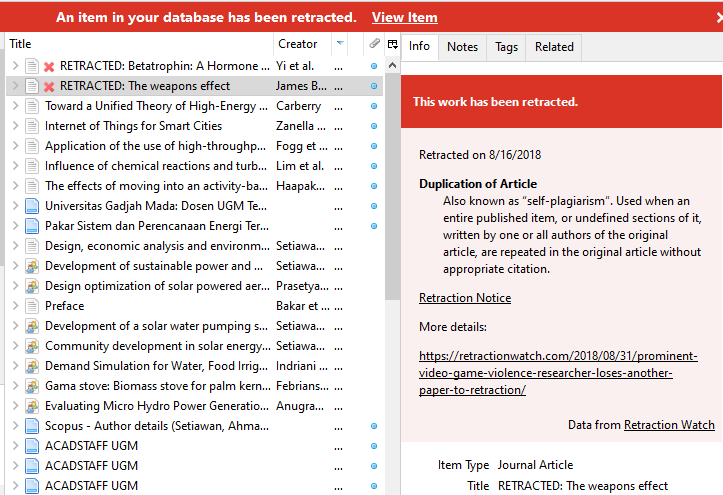This screenshot has height=495, width=723.
Task: Select Development of a solar water pumping item
Action: [x=195, y=326]
